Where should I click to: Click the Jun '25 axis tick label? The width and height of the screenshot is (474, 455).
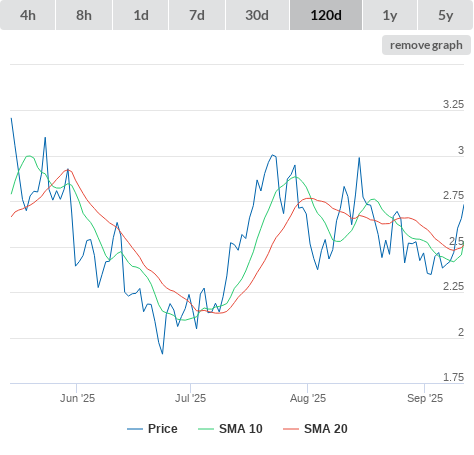tap(77, 398)
